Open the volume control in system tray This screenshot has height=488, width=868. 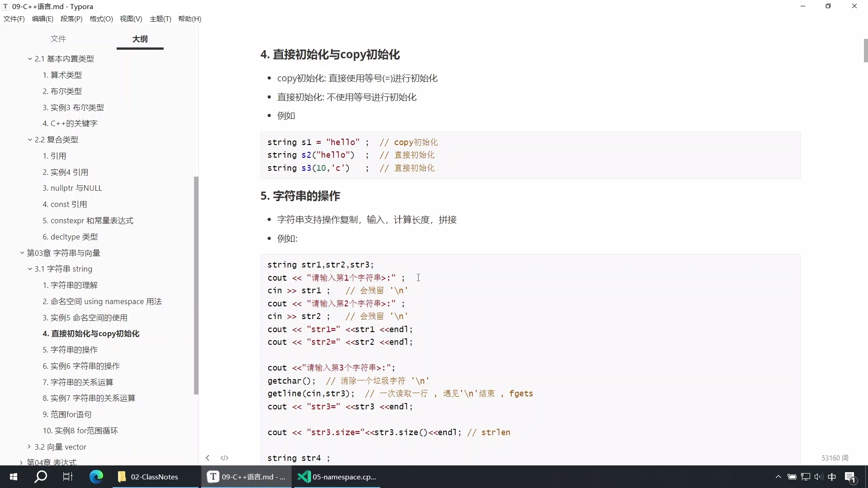819,476
